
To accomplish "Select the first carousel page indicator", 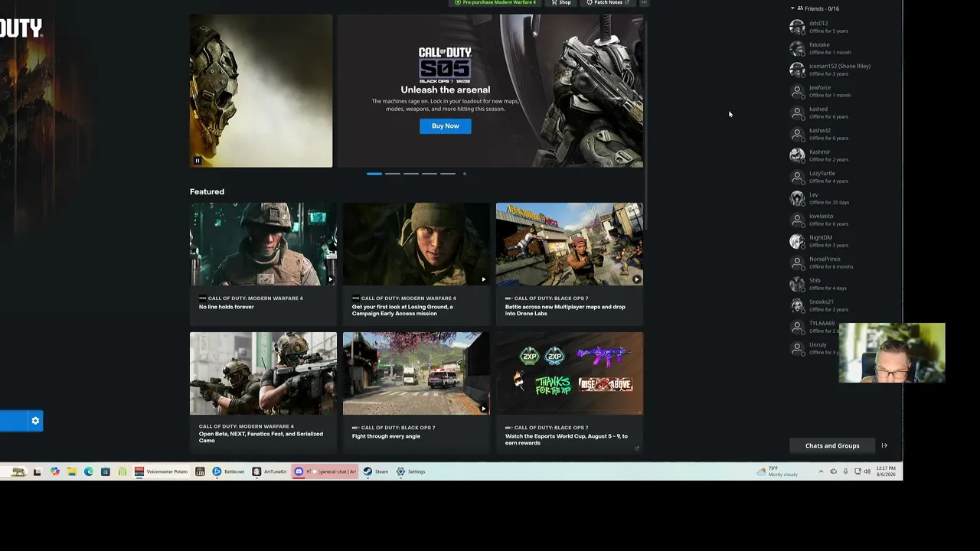I will [374, 174].
